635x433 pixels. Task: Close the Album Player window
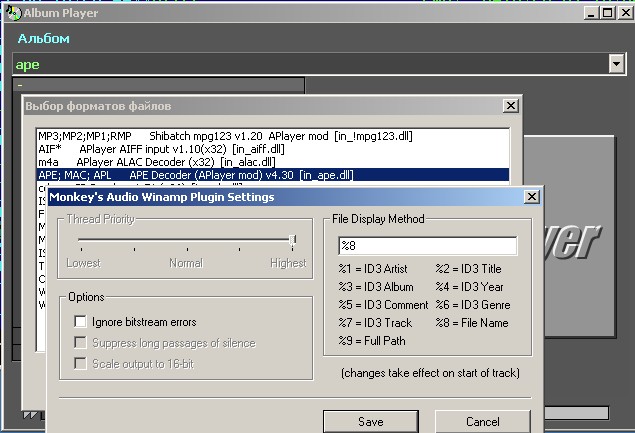click(626, 13)
